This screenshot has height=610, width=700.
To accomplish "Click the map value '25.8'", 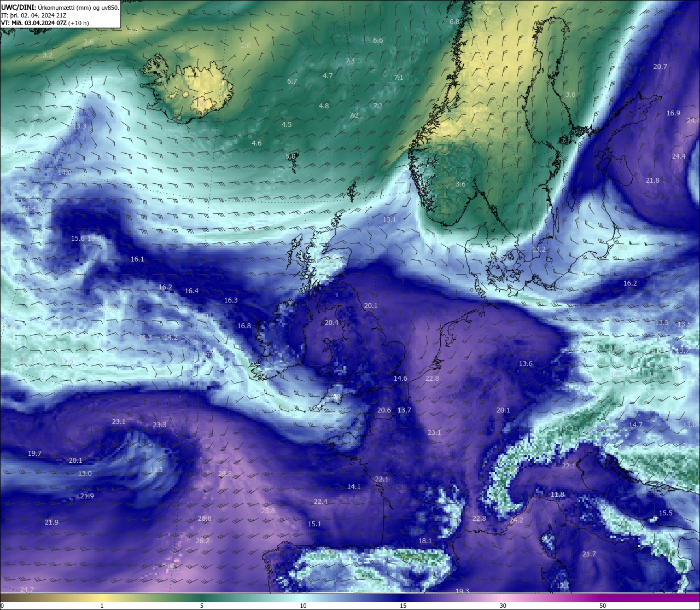I will (268, 511).
